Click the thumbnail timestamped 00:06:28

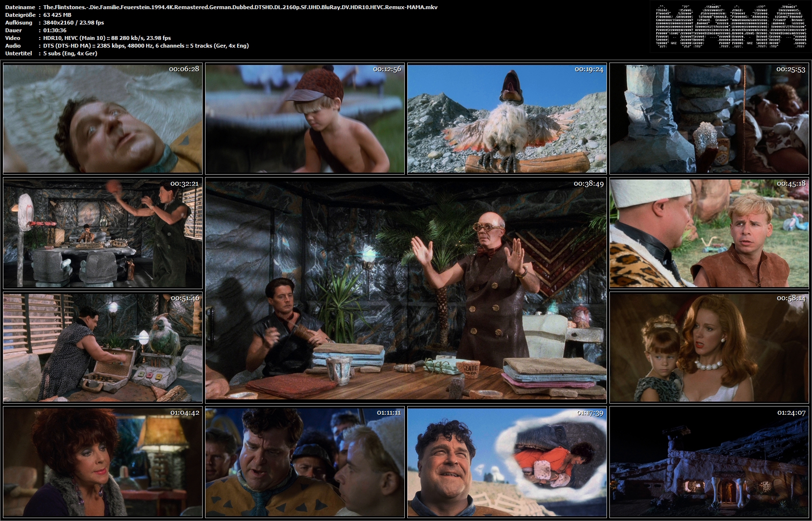[103, 119]
